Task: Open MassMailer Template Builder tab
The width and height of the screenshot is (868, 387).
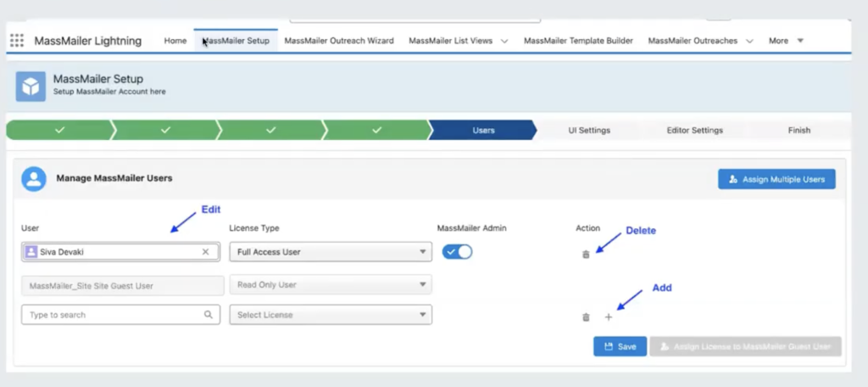Action: coord(578,41)
